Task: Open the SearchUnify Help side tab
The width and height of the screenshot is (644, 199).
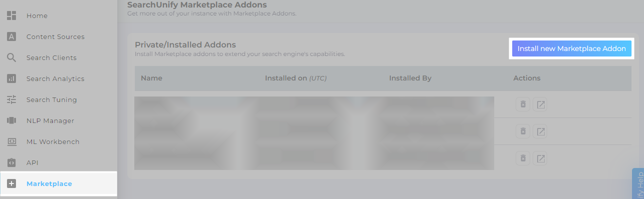Action: 638,183
